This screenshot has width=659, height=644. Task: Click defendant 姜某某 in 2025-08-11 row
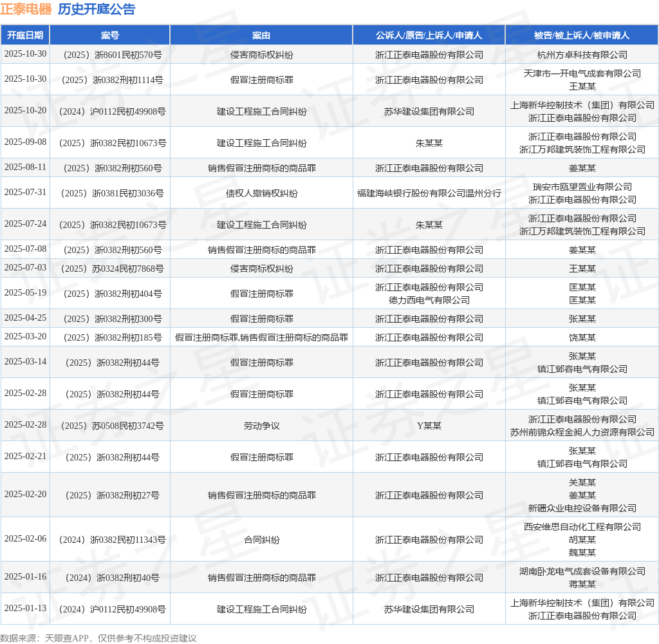point(582,168)
